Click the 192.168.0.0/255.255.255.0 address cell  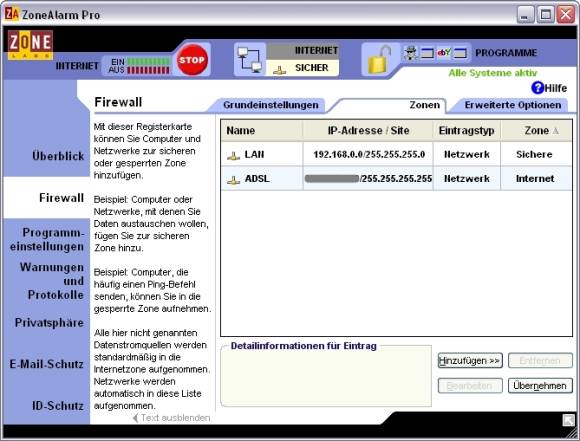click(x=369, y=154)
